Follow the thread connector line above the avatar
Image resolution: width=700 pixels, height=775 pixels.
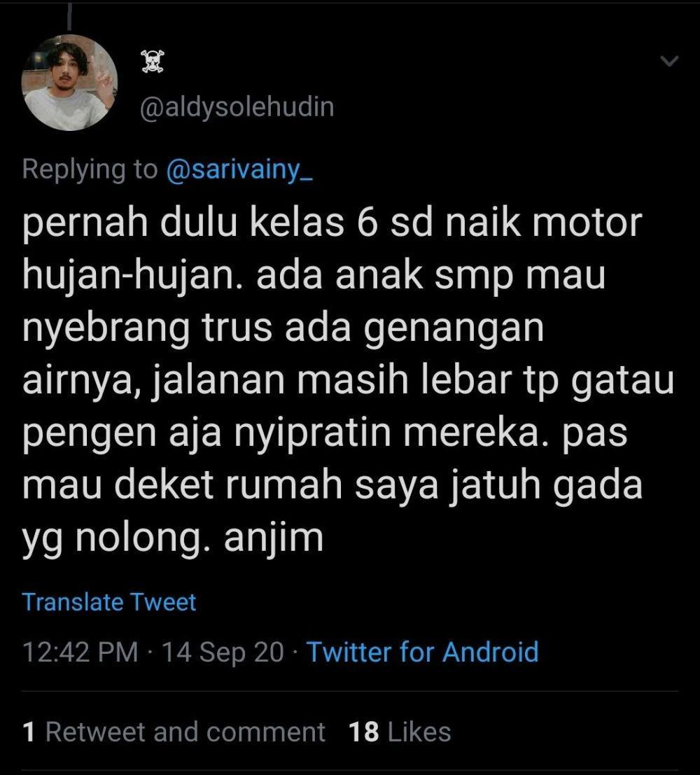click(x=69, y=16)
